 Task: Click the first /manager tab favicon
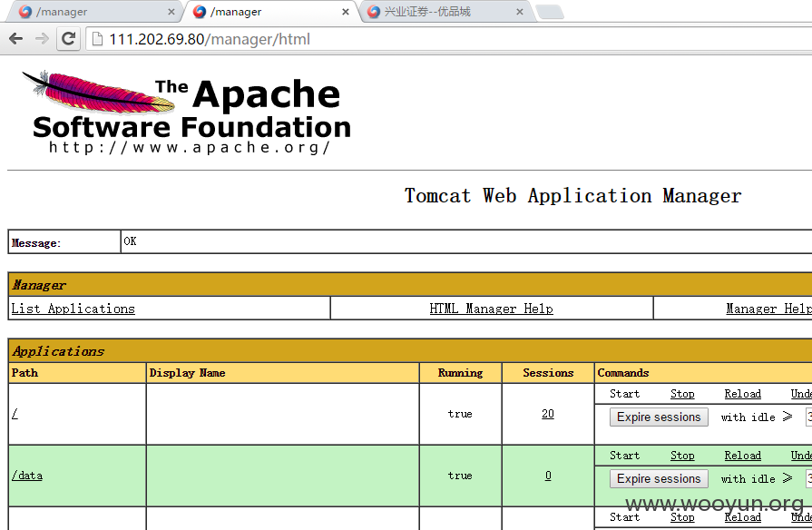(24, 12)
